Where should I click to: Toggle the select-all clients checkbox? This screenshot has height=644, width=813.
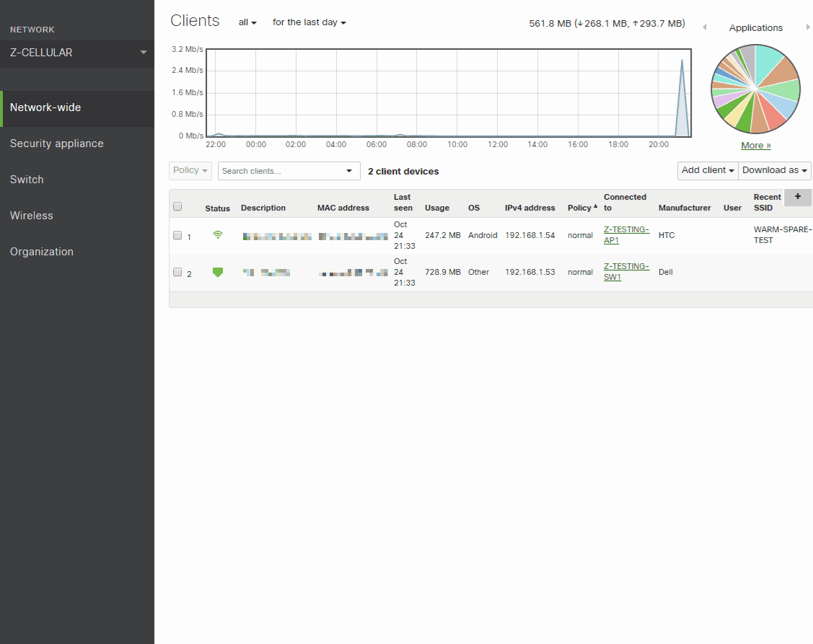(177, 207)
